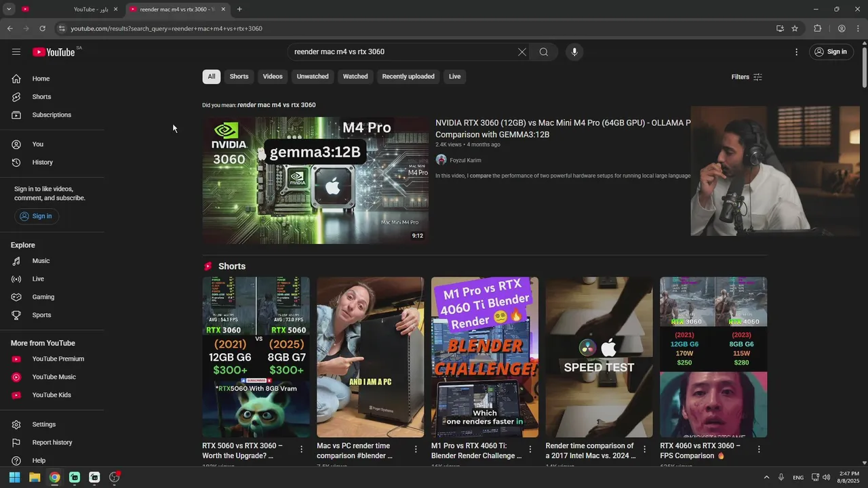Image resolution: width=868 pixels, height=488 pixels.
Task: Click the corrected search suggestion link
Action: pos(276,105)
